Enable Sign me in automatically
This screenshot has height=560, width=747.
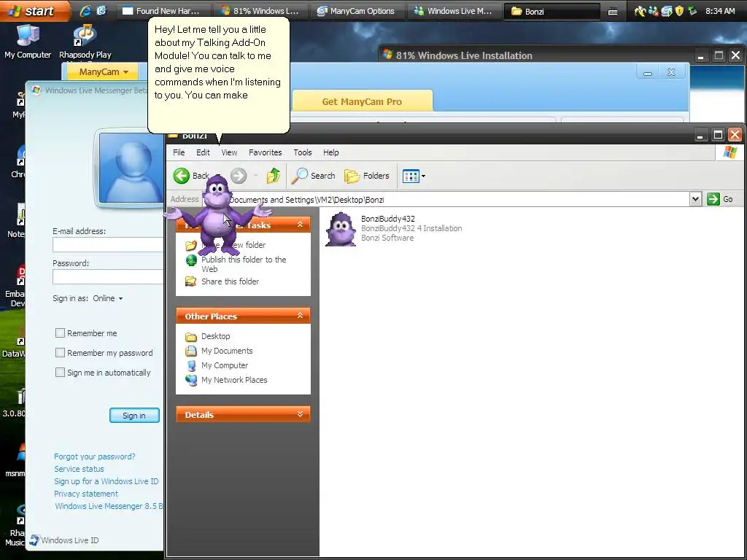coord(60,373)
